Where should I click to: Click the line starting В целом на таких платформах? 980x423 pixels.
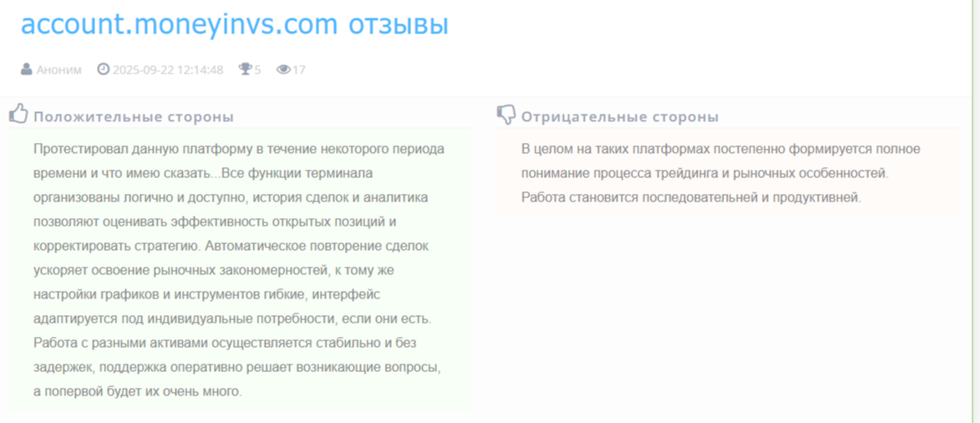[721, 149]
